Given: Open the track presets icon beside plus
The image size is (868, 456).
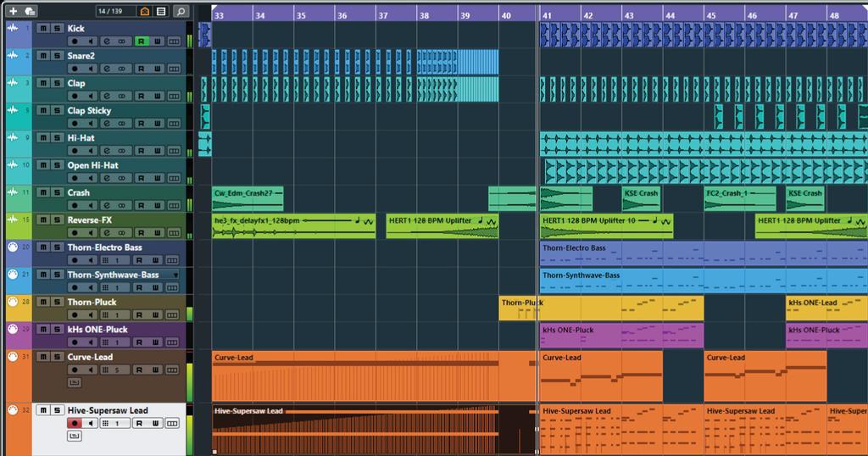Looking at the screenshot, I should [31, 11].
